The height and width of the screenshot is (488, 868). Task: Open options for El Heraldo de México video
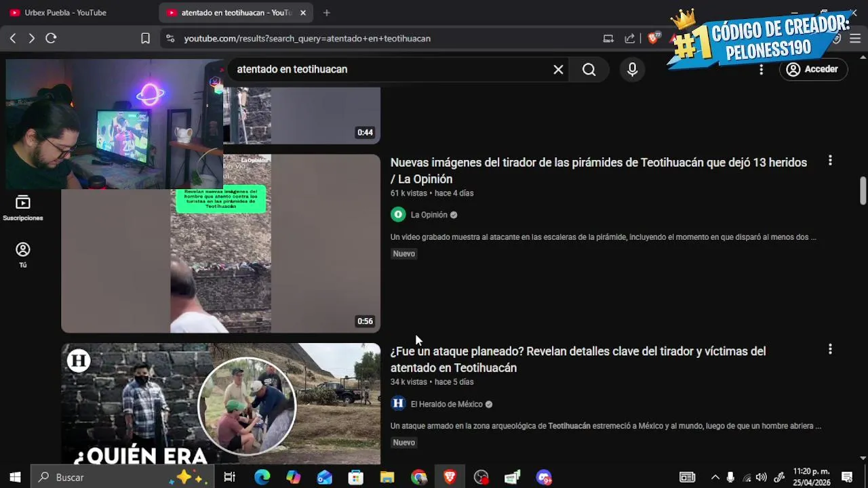pyautogui.click(x=830, y=349)
